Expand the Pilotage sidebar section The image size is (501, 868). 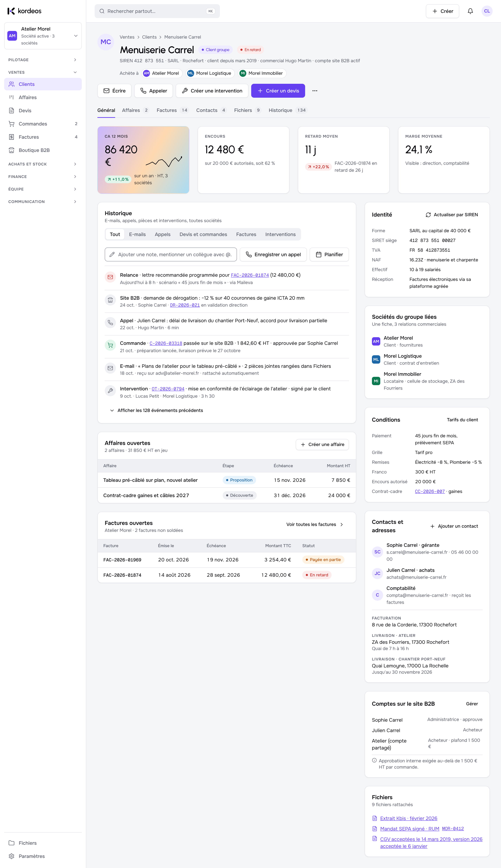[43, 60]
